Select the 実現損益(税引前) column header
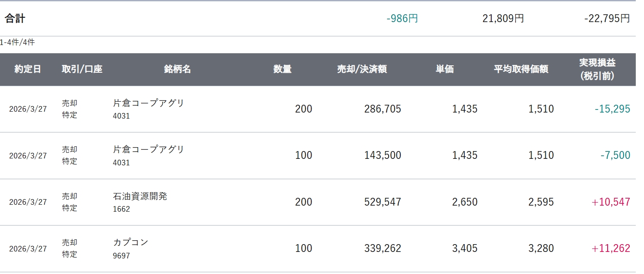 597,69
